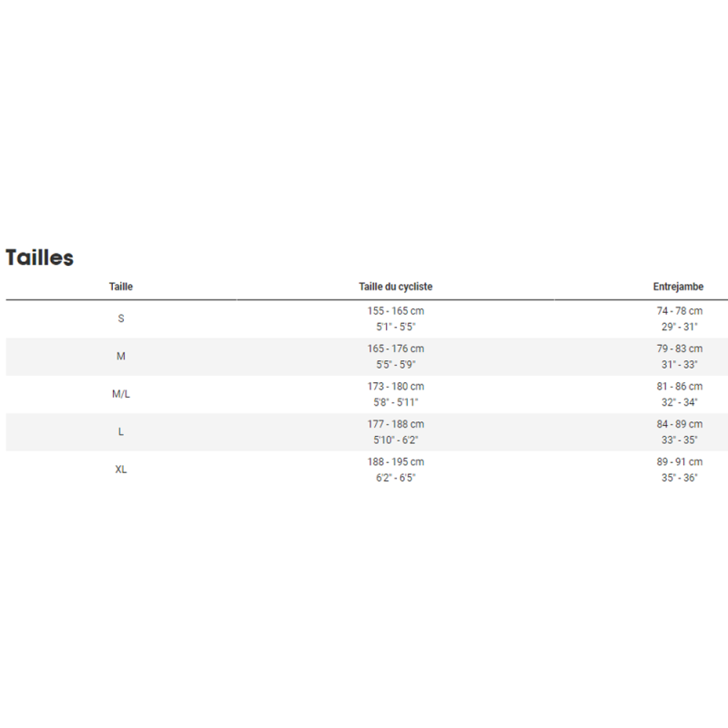This screenshot has width=728, height=728.
Task: Click the 81 - 86 cm inseam value
Action: click(679, 387)
